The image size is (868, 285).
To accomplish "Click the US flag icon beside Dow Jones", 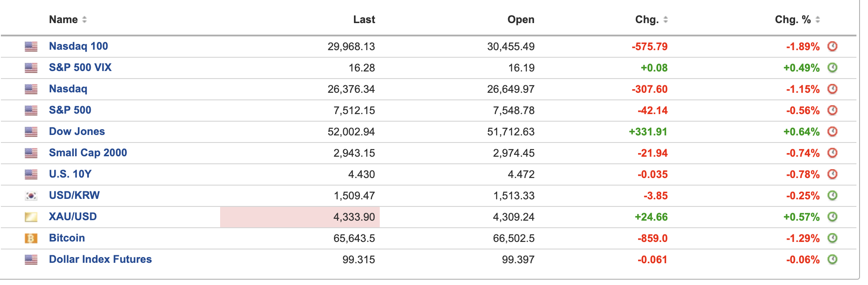I will [31, 132].
